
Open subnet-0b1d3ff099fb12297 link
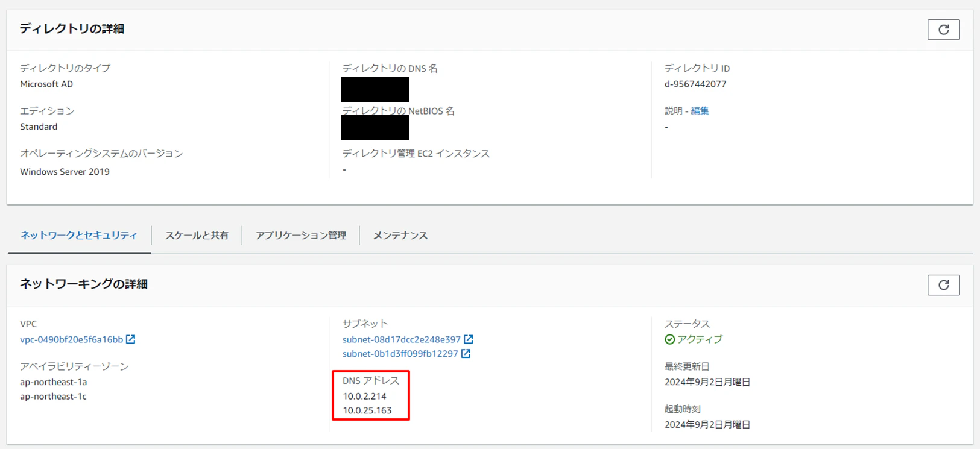click(400, 354)
